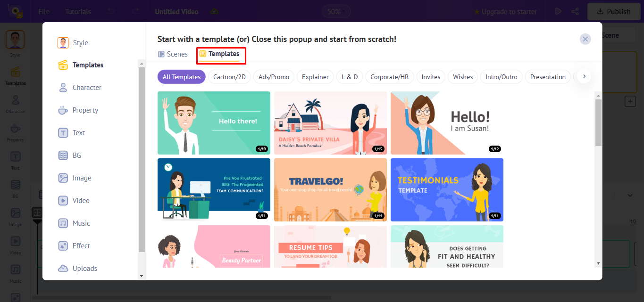This screenshot has height=302, width=644.
Task: Select All Templates category filter
Action: click(182, 77)
